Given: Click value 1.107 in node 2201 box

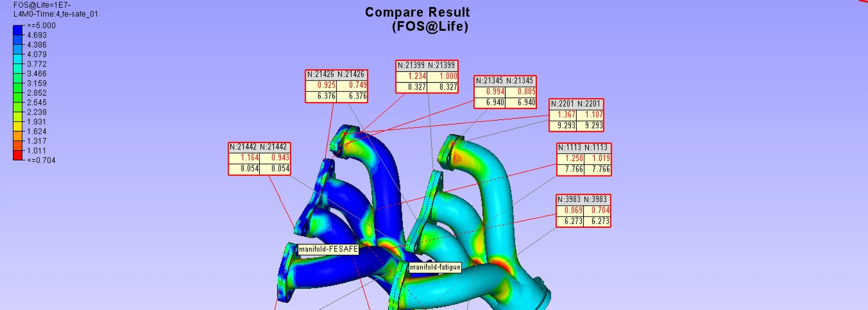Looking at the screenshot, I should (594, 114).
